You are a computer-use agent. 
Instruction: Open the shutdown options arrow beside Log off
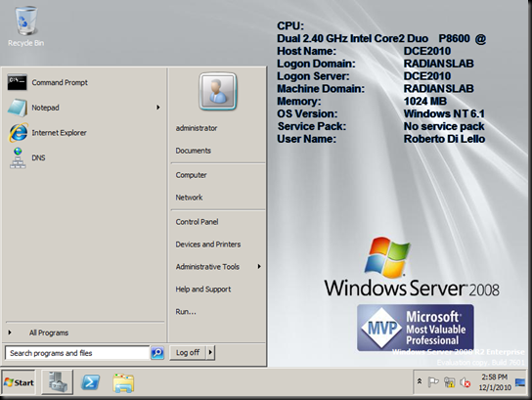210,352
